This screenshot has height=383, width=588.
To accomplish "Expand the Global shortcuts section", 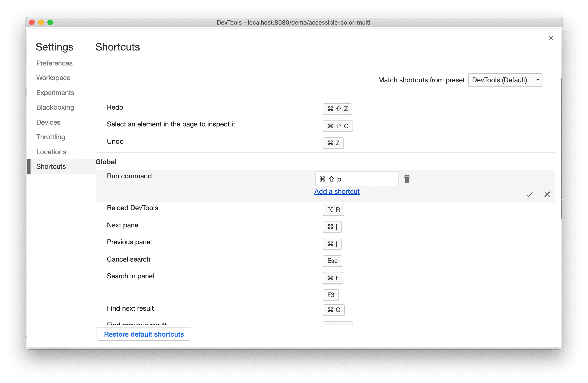I will (107, 162).
